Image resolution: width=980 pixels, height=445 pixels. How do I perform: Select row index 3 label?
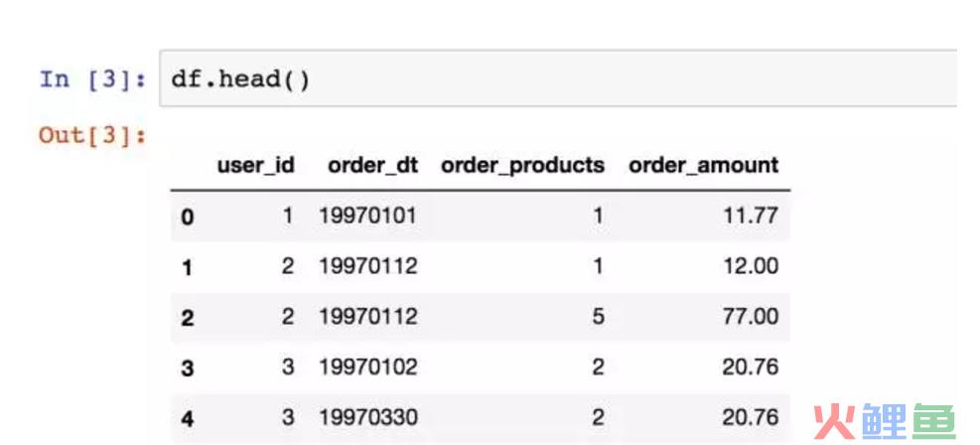point(187,369)
